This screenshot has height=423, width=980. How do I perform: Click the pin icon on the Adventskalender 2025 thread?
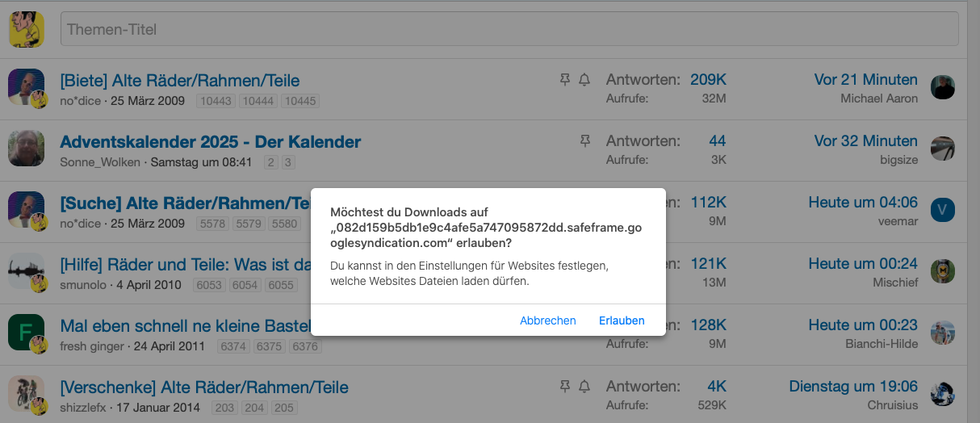pyautogui.click(x=585, y=141)
